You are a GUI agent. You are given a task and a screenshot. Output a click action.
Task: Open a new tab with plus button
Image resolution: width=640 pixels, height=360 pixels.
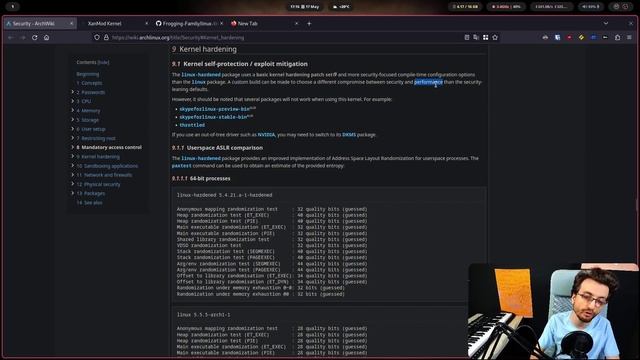[x=309, y=24]
